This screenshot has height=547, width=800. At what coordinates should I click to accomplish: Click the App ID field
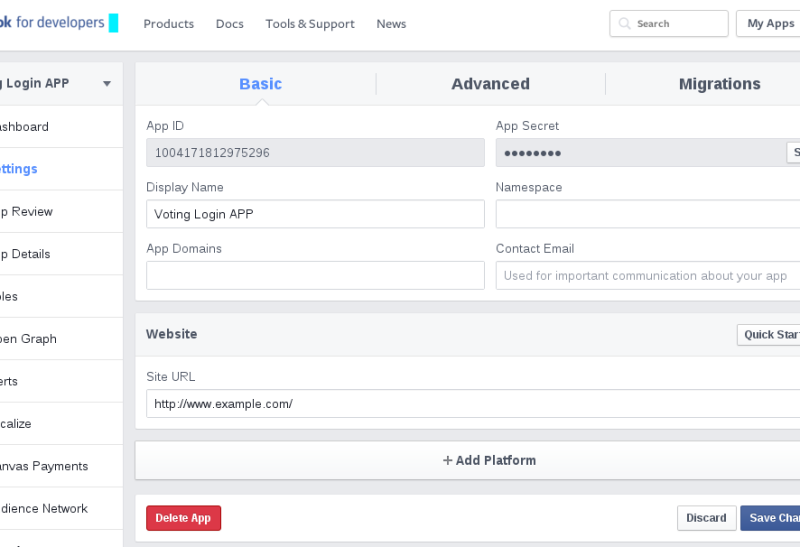[x=315, y=153]
